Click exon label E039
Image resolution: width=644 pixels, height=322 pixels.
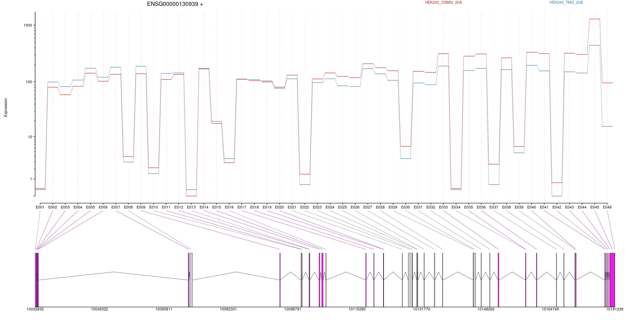pos(519,207)
